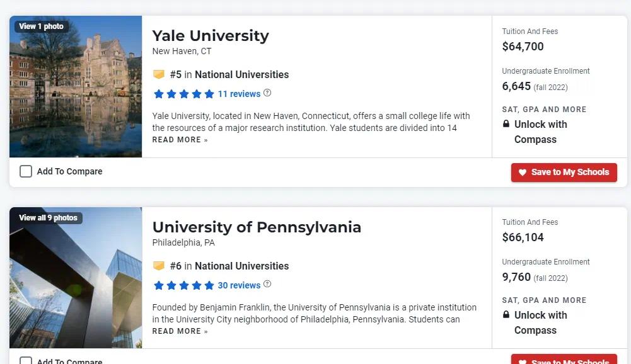Viewport: 631px width, 364px height.
Task: Expand Penn description with READ MORE
Action: pyautogui.click(x=180, y=331)
